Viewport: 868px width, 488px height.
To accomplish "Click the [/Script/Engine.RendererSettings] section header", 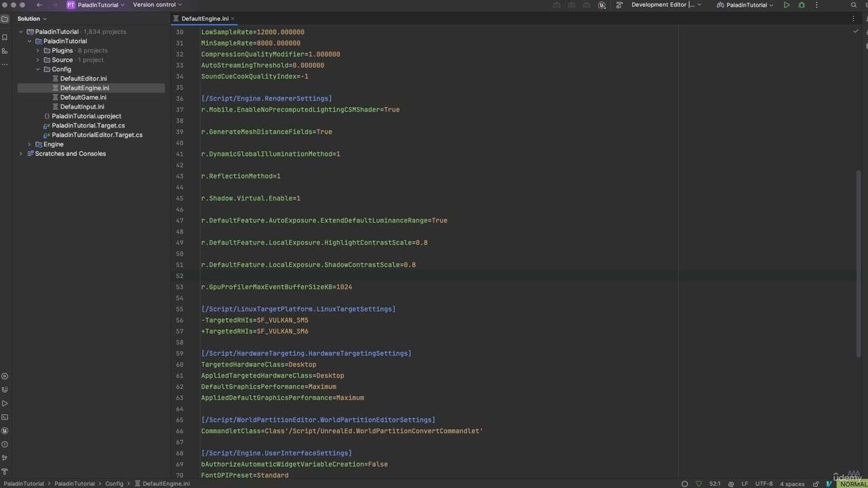I will [x=267, y=99].
